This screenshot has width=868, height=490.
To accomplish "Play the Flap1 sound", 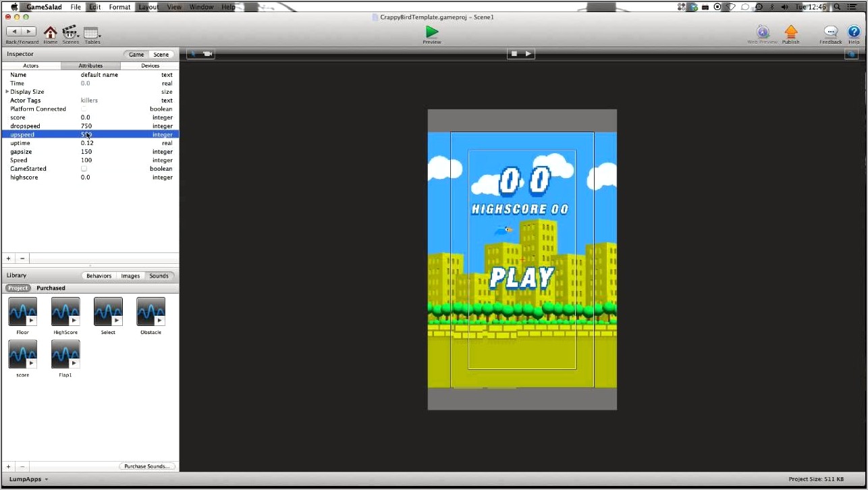I will [x=74, y=364].
